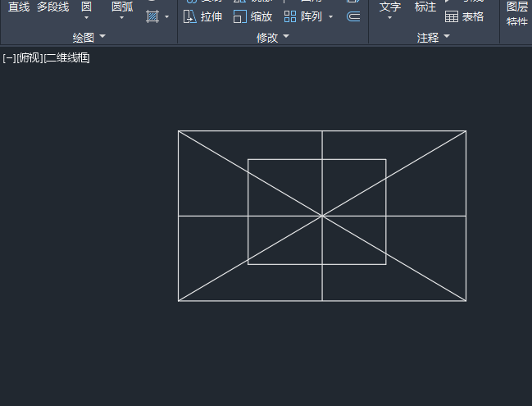Open the [俯视] view control menu

coord(30,58)
